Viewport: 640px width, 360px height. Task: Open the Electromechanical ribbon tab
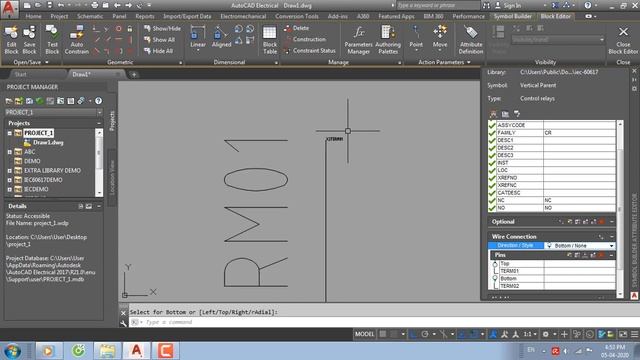pos(243,16)
